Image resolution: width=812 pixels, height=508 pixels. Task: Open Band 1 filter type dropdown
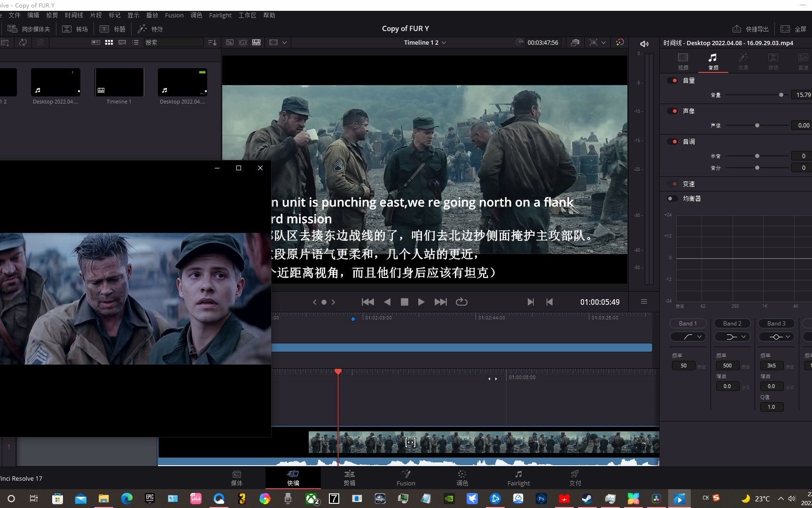coord(687,337)
